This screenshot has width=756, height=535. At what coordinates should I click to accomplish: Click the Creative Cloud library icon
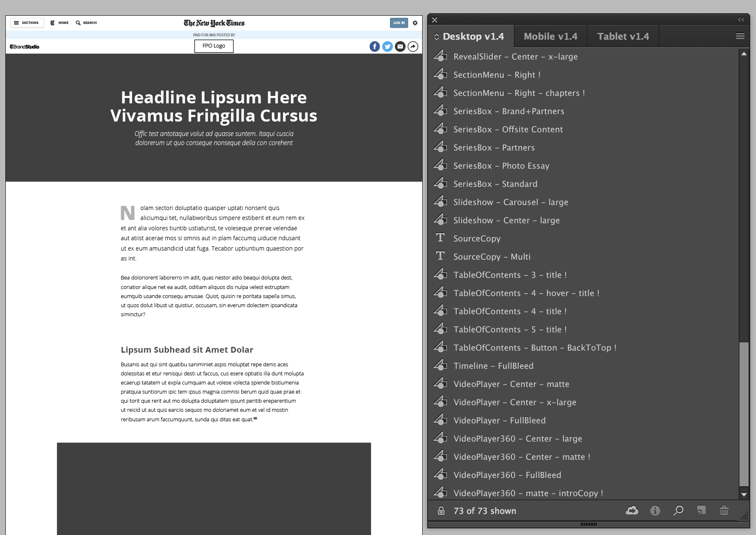point(632,511)
